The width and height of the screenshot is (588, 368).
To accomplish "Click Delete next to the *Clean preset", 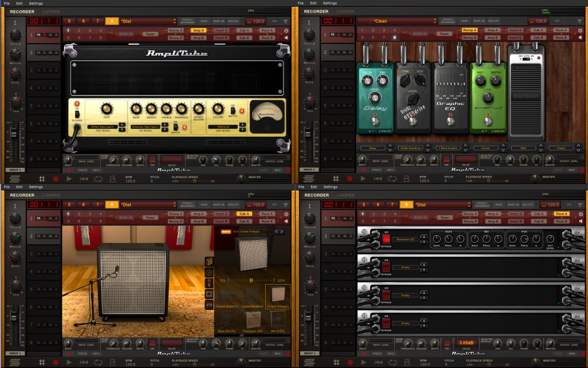I will [493, 21].
